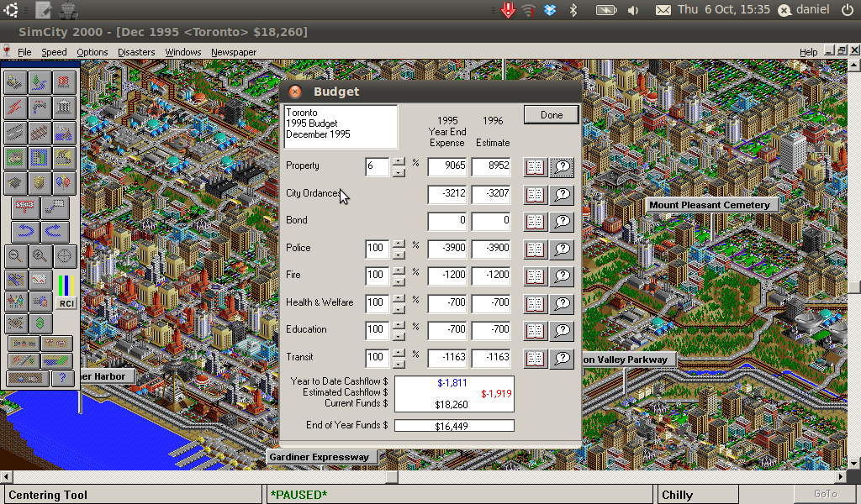Screen dimensions: 861x504
Task: Select the Rails tool
Action: (x=40, y=133)
